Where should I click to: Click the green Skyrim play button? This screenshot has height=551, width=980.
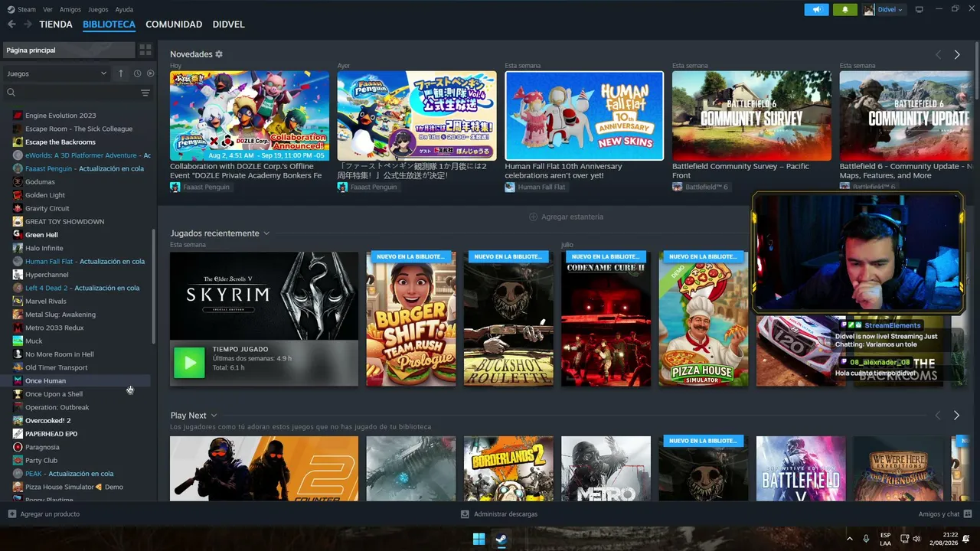pos(189,363)
